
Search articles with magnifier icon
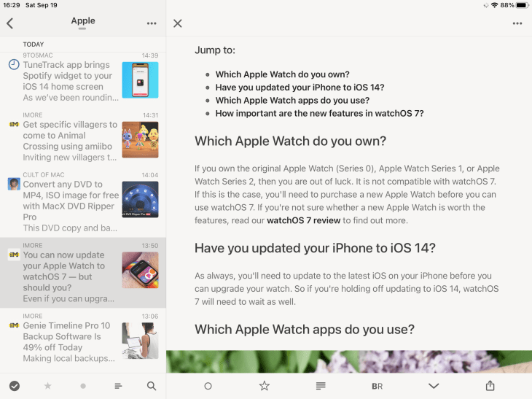[152, 386]
